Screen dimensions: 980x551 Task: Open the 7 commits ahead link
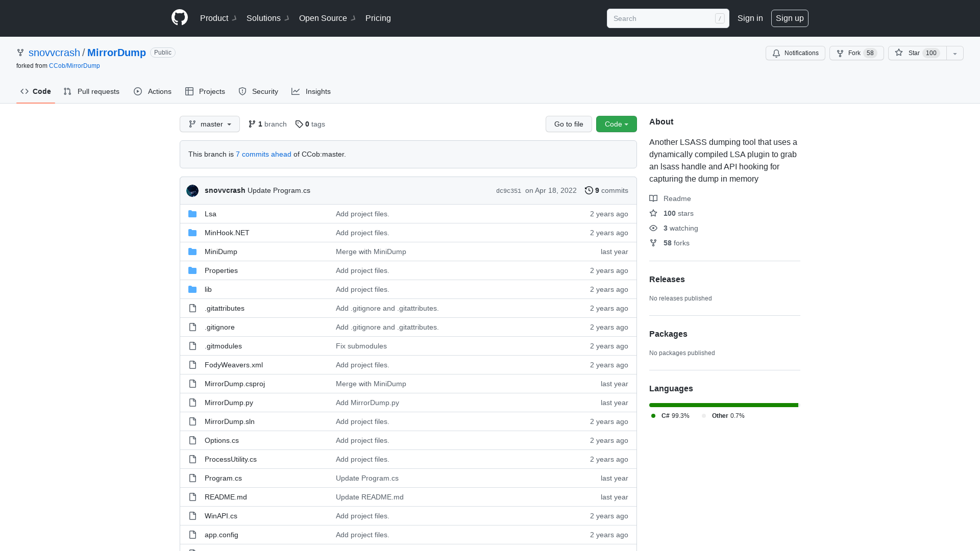click(x=263, y=154)
